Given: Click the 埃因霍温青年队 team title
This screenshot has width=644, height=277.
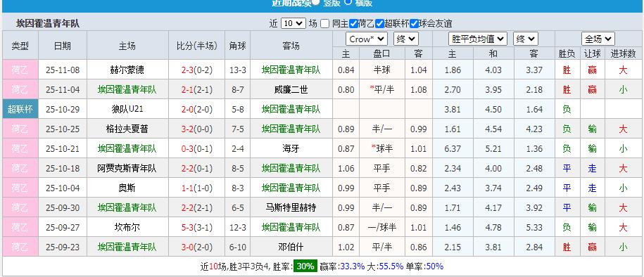Looking at the screenshot, I should 48,23.
